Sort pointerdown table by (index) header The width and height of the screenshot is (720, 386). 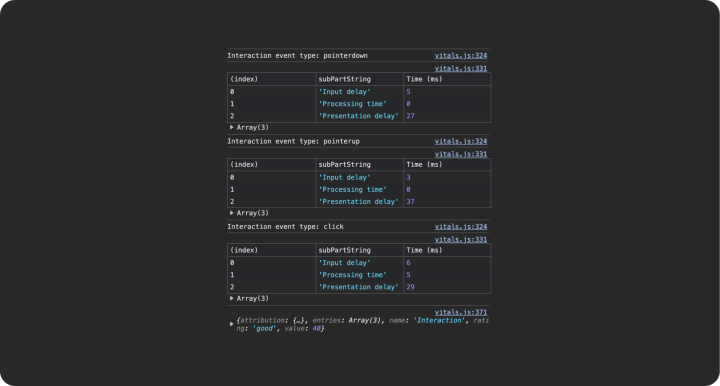tap(271, 79)
